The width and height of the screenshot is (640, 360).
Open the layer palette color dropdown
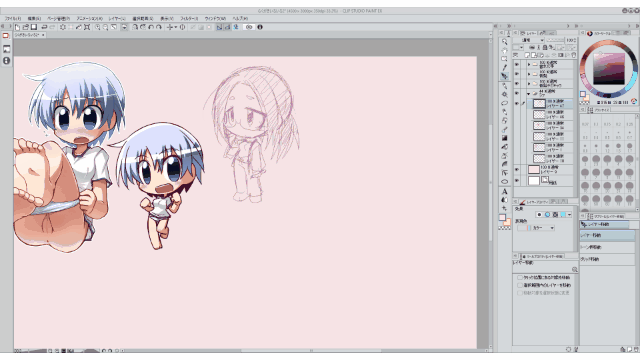pyautogui.click(x=518, y=47)
